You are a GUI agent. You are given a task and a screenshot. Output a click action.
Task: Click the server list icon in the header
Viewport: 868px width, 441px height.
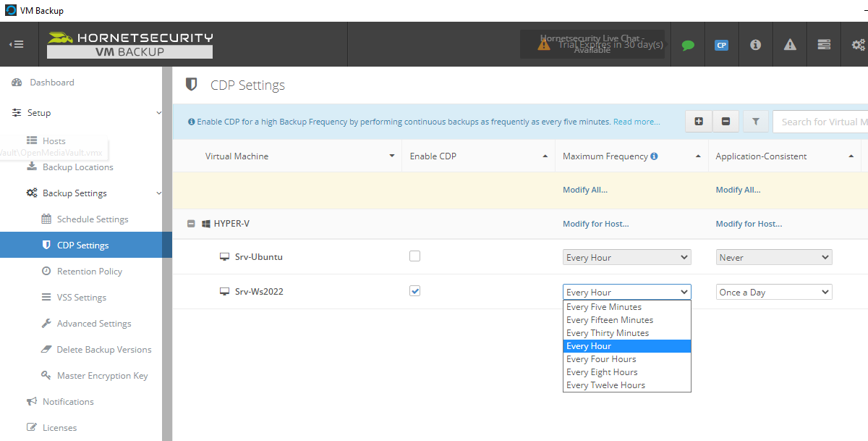[824, 44]
